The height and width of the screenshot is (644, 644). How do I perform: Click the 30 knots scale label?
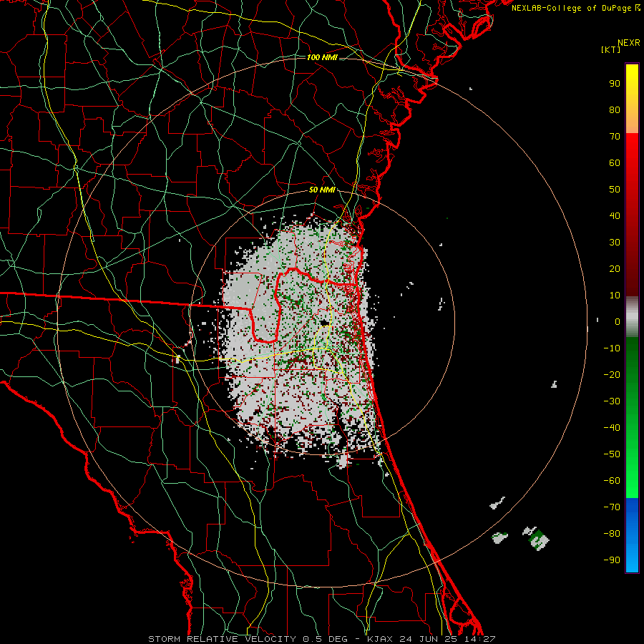click(x=615, y=243)
